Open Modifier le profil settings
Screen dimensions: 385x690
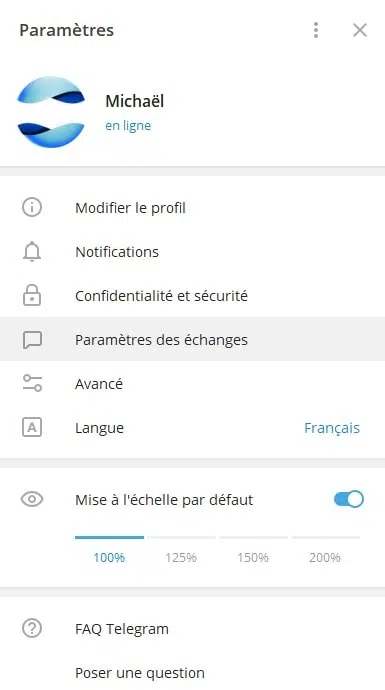192,208
